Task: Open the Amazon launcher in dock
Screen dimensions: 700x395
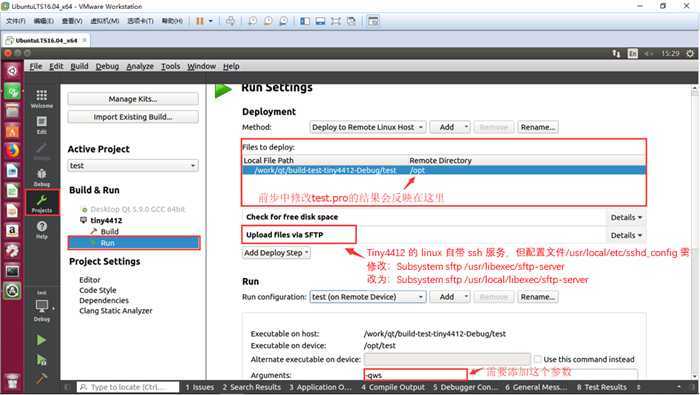Action: [12, 231]
